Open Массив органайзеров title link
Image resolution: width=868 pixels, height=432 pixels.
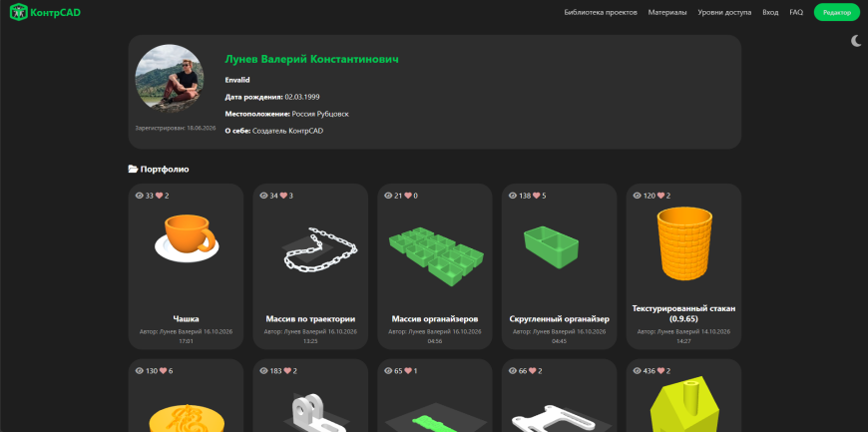435,319
